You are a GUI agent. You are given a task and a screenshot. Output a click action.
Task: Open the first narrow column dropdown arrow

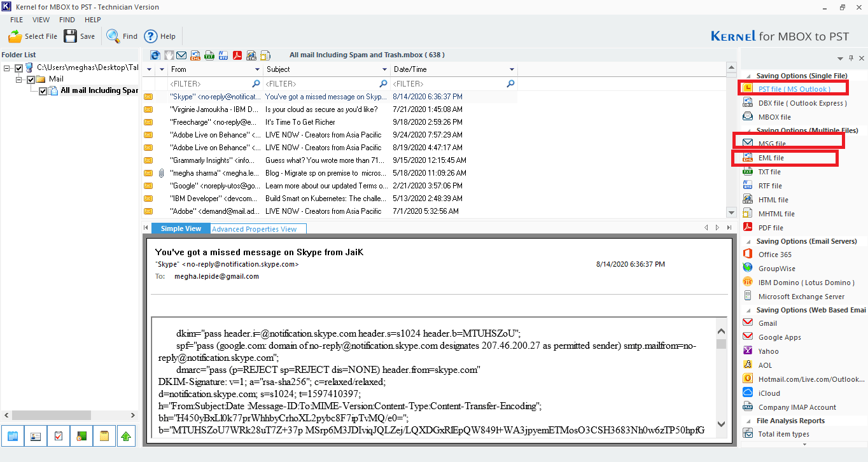150,69
